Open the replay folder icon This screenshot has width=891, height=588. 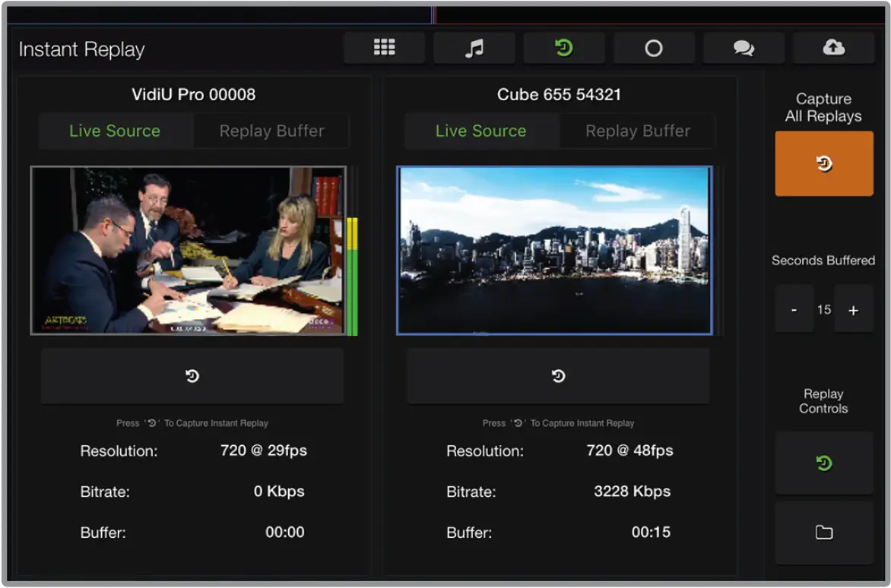824,533
